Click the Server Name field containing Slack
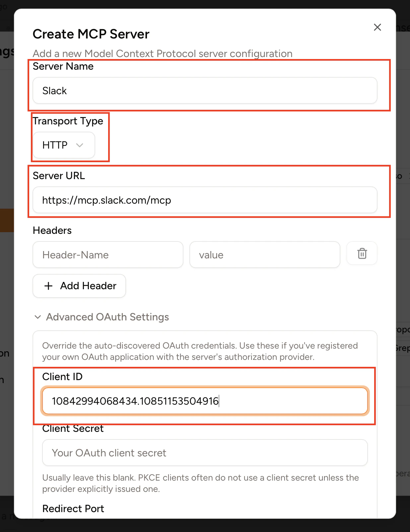Image resolution: width=410 pixels, height=532 pixels. 205,91
